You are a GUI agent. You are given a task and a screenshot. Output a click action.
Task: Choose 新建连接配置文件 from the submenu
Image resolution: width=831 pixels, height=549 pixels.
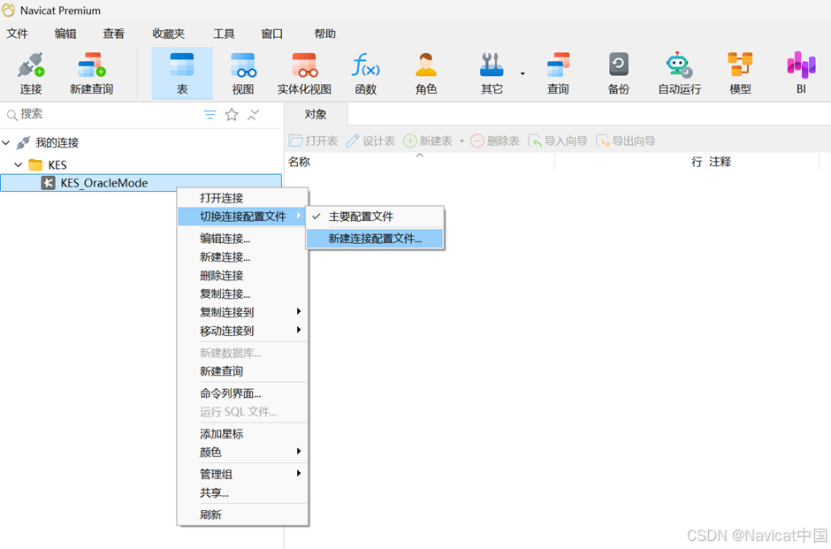coord(375,239)
